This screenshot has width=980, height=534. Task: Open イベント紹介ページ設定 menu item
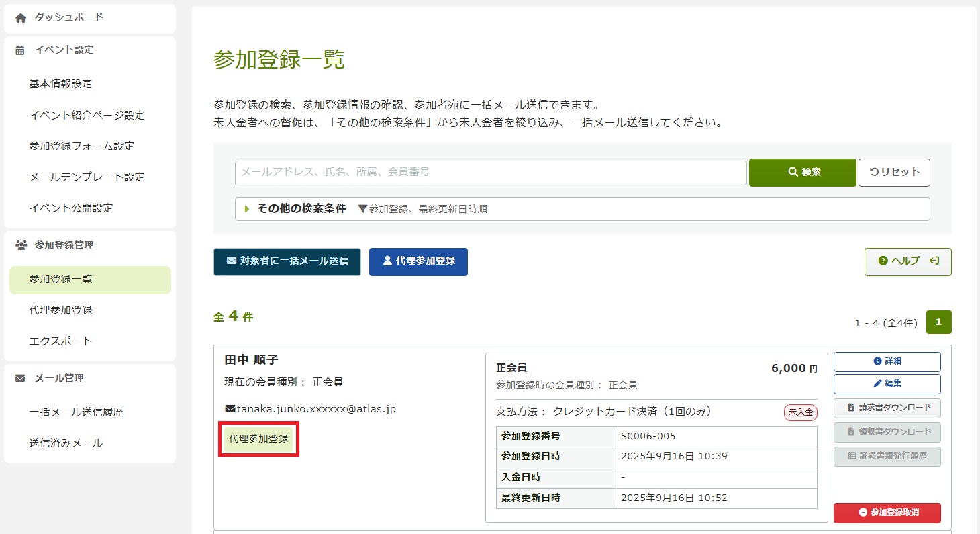point(87,115)
